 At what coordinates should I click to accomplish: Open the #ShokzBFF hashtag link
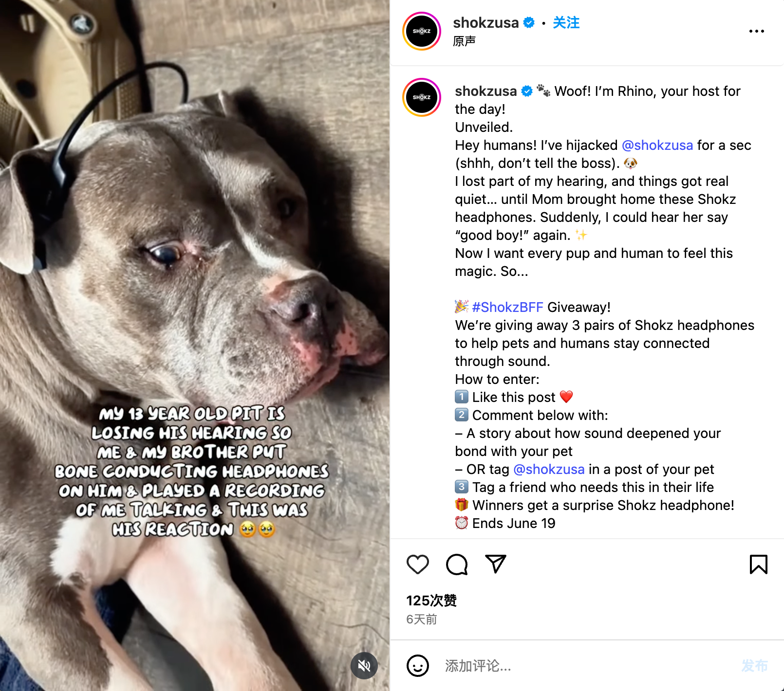[x=507, y=307]
